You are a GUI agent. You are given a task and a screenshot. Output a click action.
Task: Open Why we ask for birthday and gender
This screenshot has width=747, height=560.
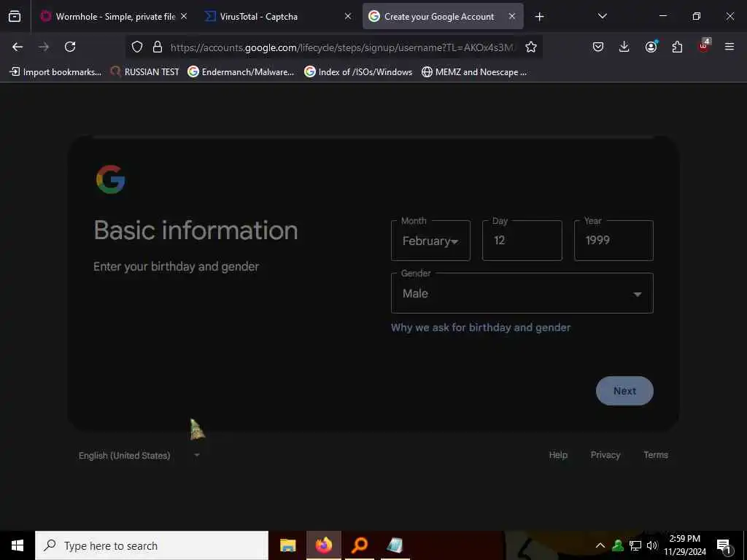click(x=481, y=327)
